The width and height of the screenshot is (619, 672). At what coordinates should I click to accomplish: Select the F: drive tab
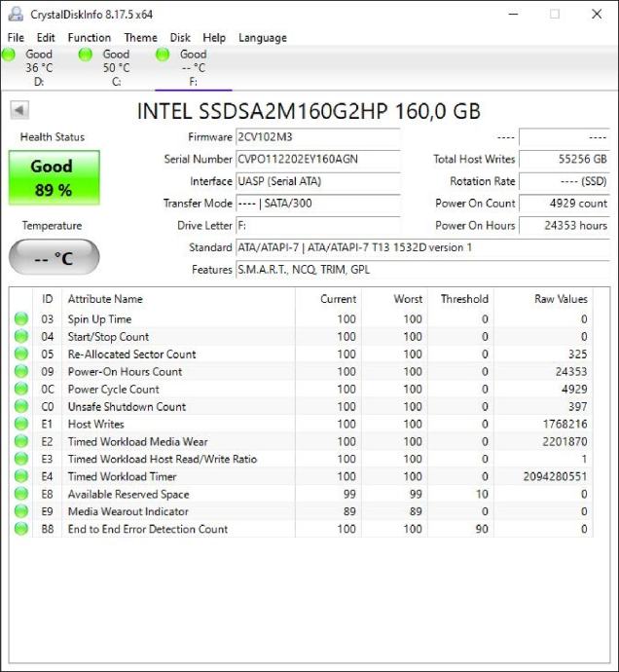pos(194,68)
